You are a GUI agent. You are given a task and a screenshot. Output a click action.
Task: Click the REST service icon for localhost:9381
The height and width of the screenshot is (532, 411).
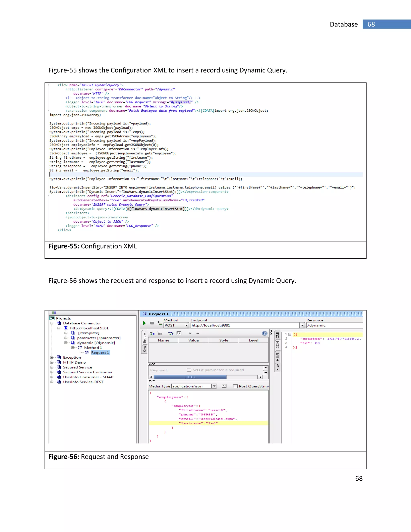click(66, 328)
